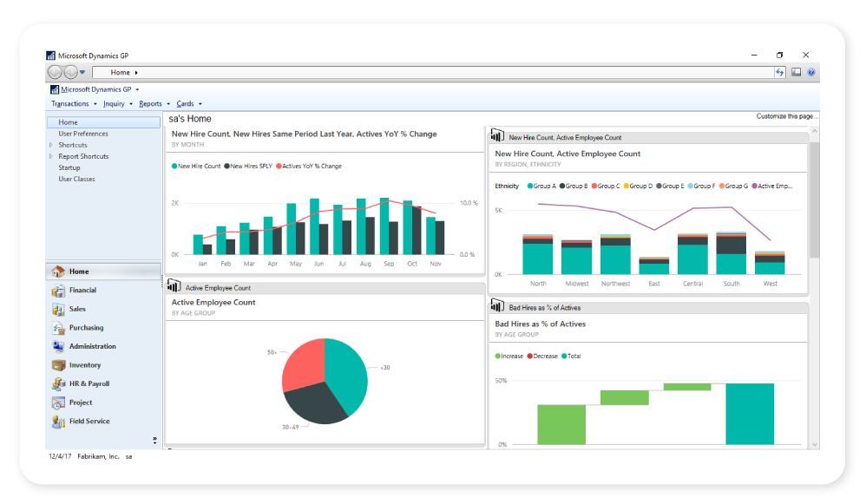Open the Home navigation pane button
The width and height of the screenshot is (866, 504).
pyautogui.click(x=103, y=272)
